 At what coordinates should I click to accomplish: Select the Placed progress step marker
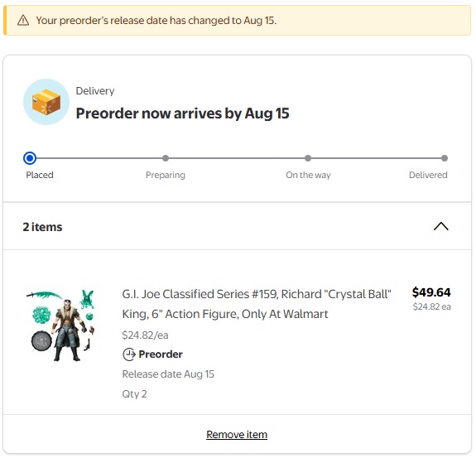(30, 158)
